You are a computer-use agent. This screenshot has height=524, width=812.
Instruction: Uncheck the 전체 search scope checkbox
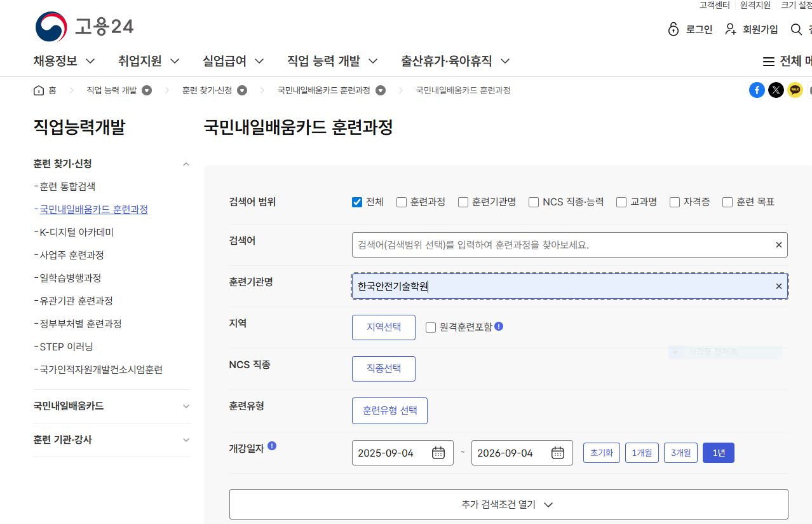coord(357,202)
